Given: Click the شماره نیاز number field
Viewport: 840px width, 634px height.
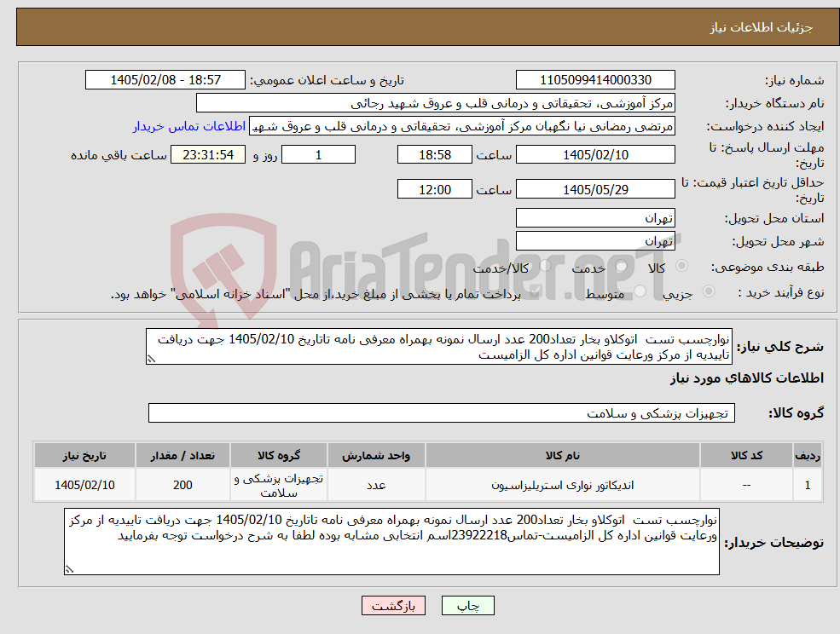Looking at the screenshot, I should click(x=595, y=80).
